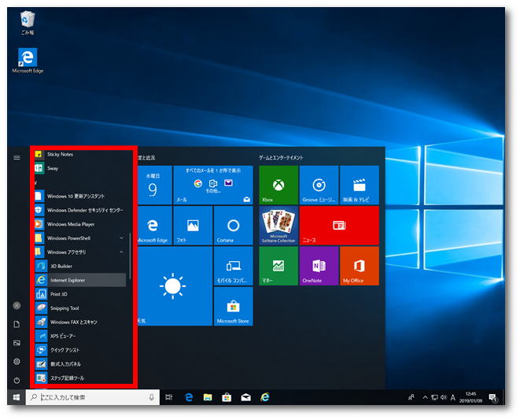Open Internet Explorer on the taskbar
520x420 pixels.
[x=265, y=397]
